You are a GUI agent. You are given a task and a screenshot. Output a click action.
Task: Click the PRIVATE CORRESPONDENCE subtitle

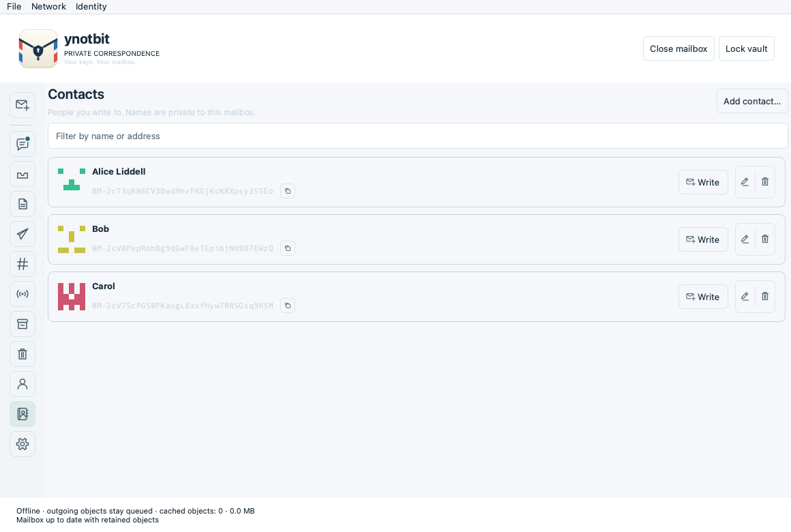tap(111, 53)
